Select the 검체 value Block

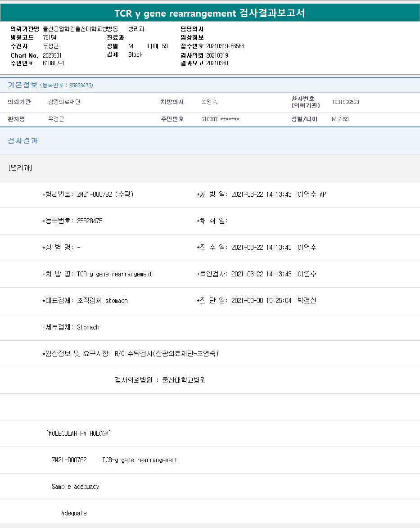coord(135,55)
